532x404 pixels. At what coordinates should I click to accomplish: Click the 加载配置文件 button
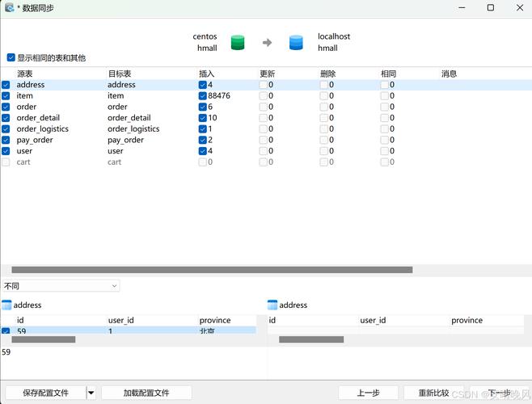point(146,393)
